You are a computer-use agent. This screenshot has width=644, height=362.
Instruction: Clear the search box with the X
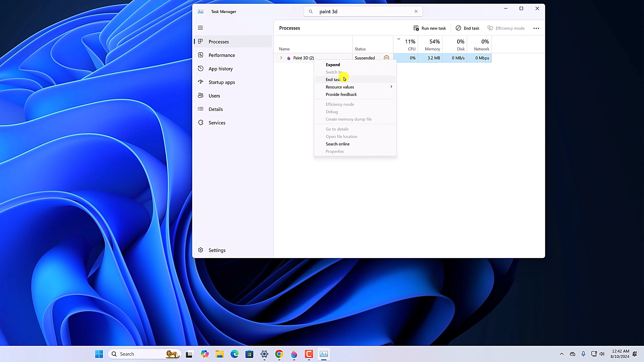416,11
